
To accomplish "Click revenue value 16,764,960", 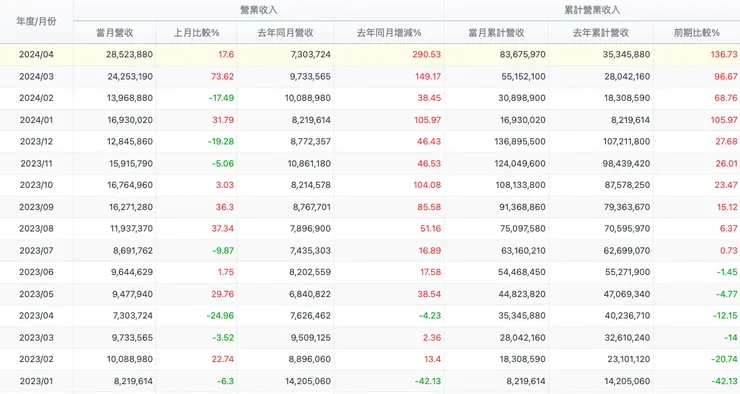I will tap(130, 185).
